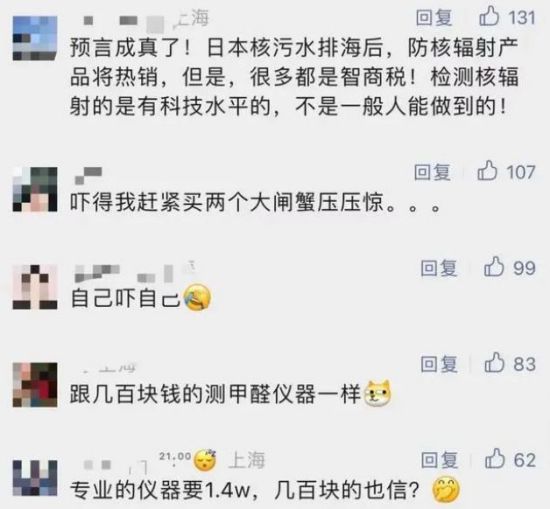Tap the sleepy emoji next to username
Image resolution: width=550 pixels, height=509 pixels.
(205, 460)
